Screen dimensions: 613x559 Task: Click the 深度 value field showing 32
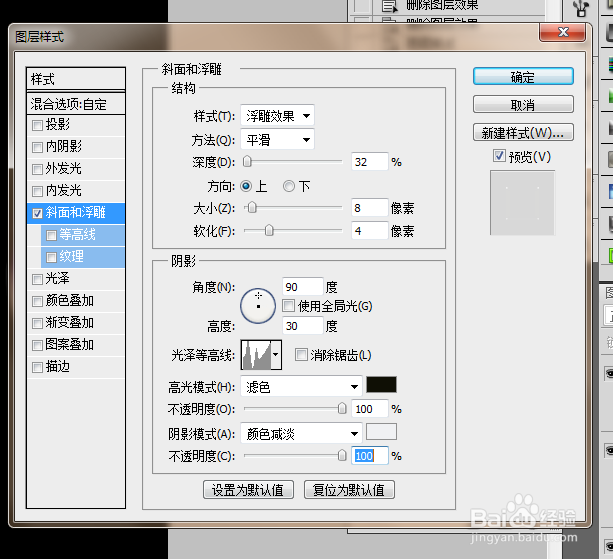coord(369,162)
